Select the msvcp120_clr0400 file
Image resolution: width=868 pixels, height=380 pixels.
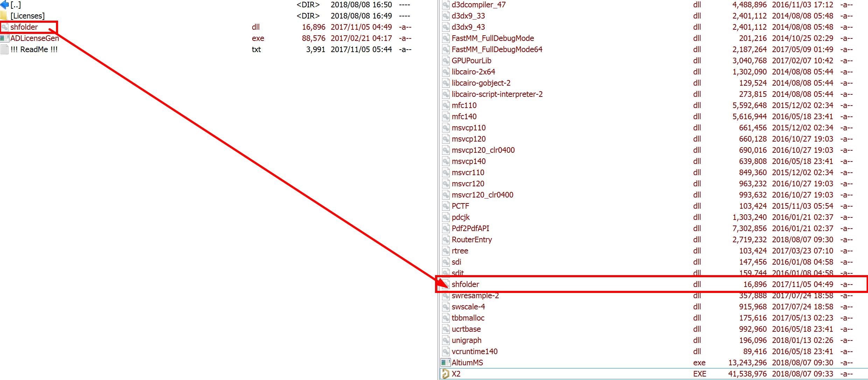483,150
